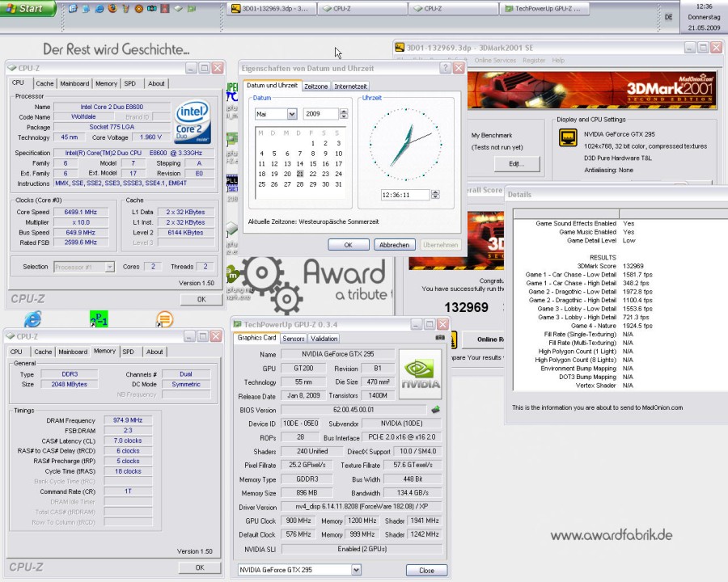Click Driver Version field in GPU-Z
728x582 pixels.
362,507
